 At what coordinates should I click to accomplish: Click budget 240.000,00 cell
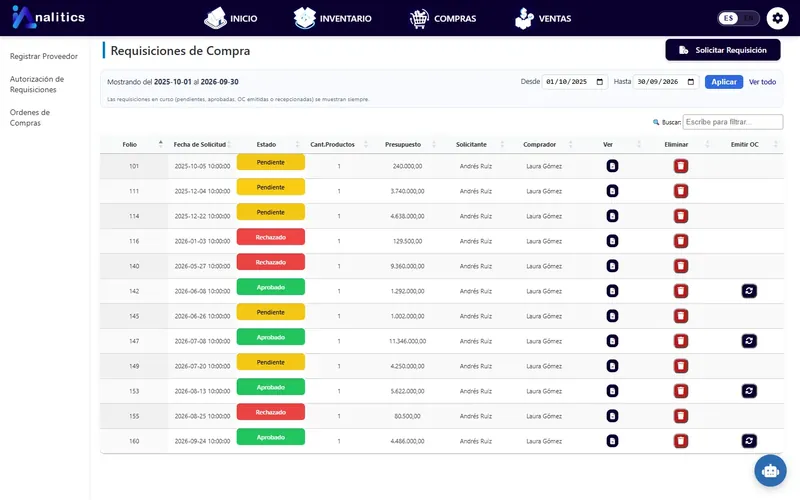click(407, 166)
